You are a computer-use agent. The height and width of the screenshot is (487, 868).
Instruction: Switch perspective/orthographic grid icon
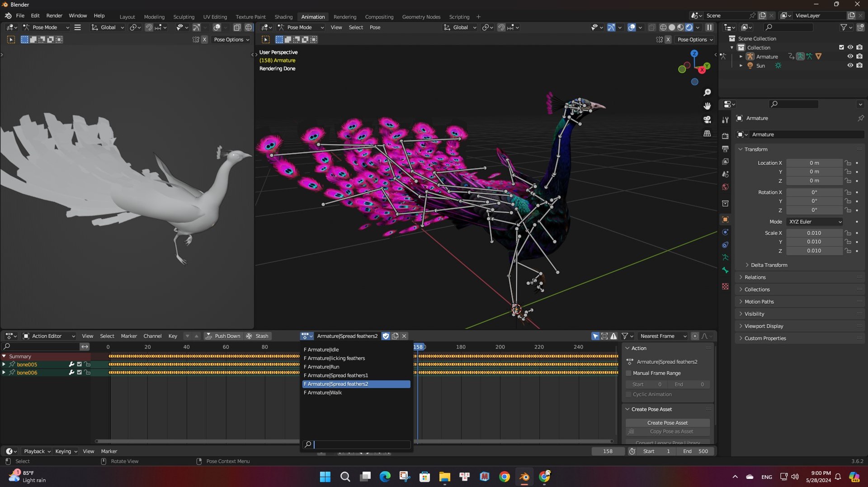[707, 134]
